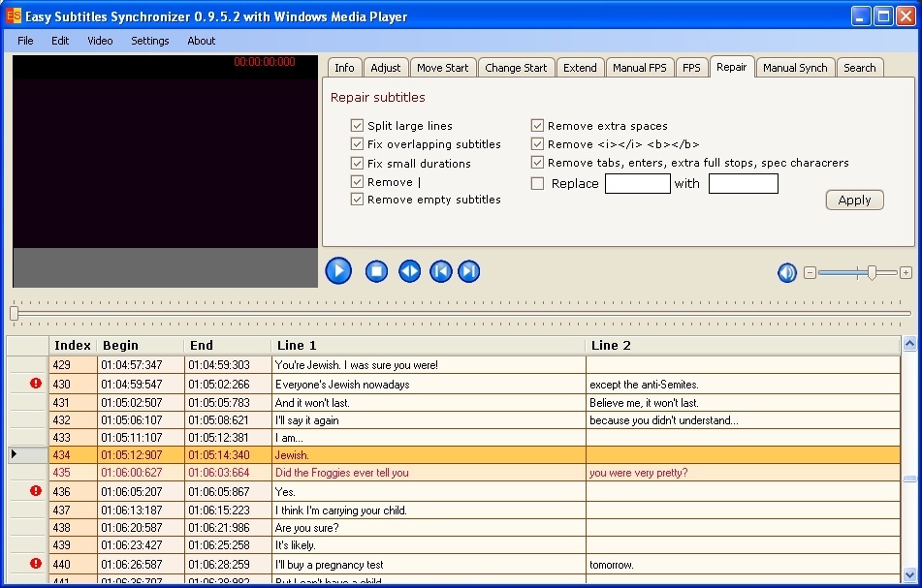Click the error icon beside subtitle row 440
Screen dimensions: 922x588
(35, 564)
